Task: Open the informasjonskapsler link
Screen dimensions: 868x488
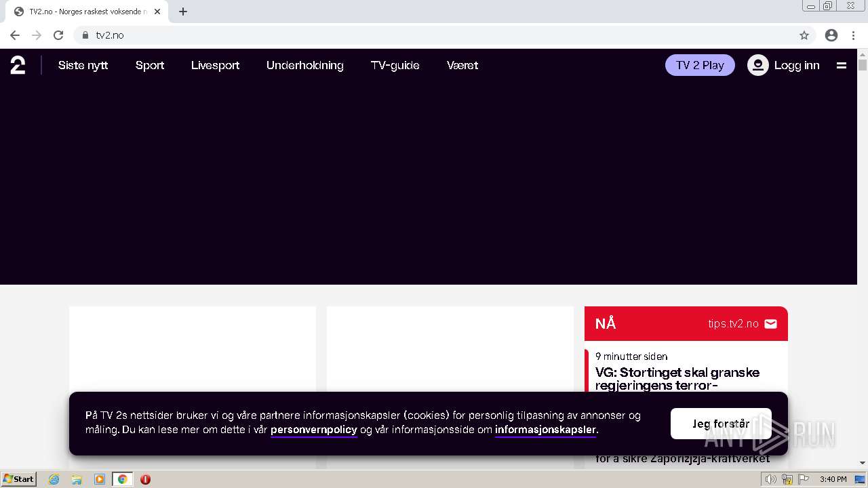Action: pos(545,430)
